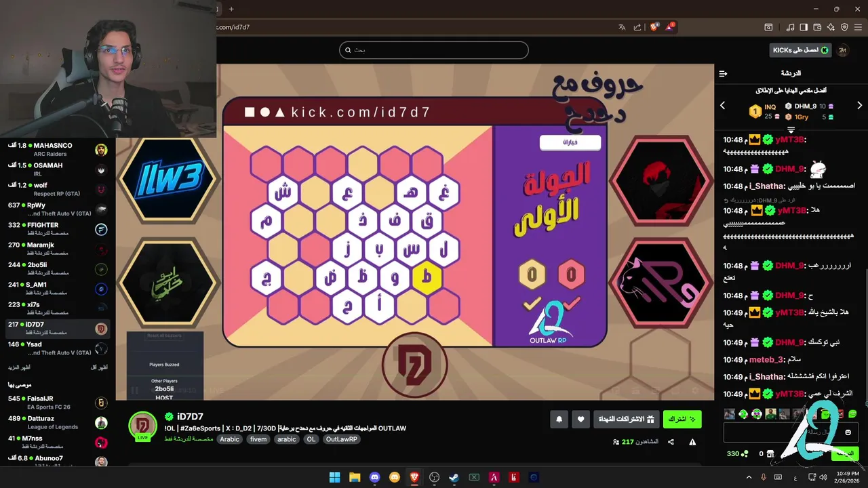Select S_AM1 channel in sidebar
The height and width of the screenshot is (488, 868).
(x=58, y=289)
